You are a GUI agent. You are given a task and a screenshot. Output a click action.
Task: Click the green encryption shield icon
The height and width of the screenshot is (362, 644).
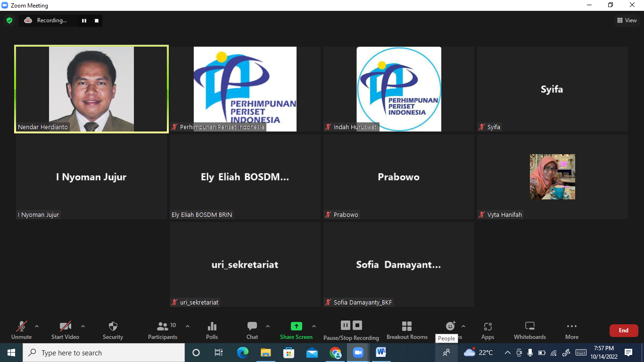(9, 20)
